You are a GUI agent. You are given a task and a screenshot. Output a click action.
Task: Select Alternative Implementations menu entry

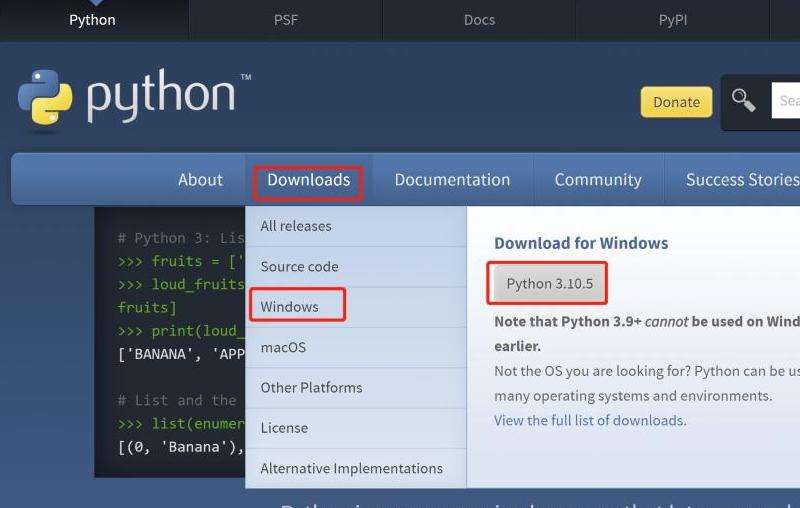pos(356,468)
